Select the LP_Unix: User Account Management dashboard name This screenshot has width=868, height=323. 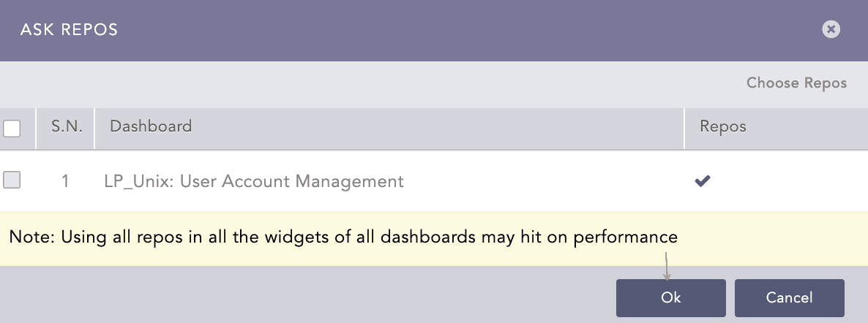point(254,181)
